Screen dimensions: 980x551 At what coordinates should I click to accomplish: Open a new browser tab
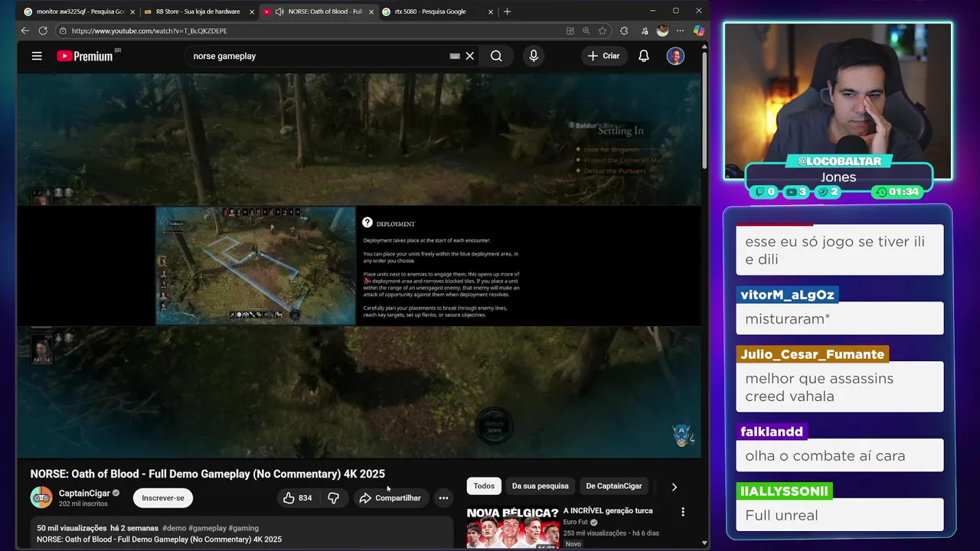(507, 11)
